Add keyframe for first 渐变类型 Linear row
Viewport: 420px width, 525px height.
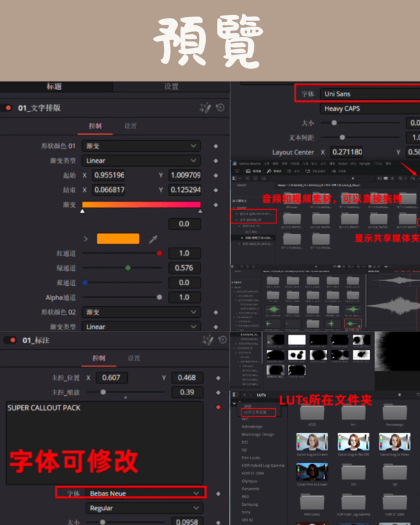tap(215, 161)
